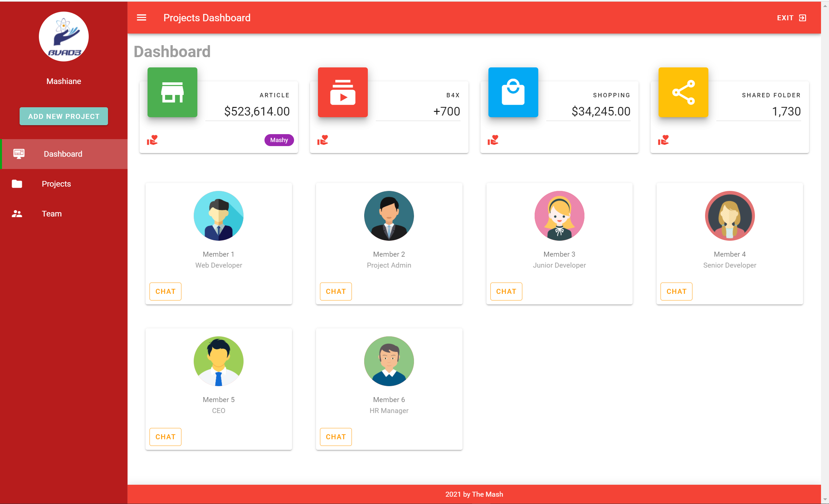Click the scrollbar down arrow
829x504 pixels.
(x=825, y=500)
